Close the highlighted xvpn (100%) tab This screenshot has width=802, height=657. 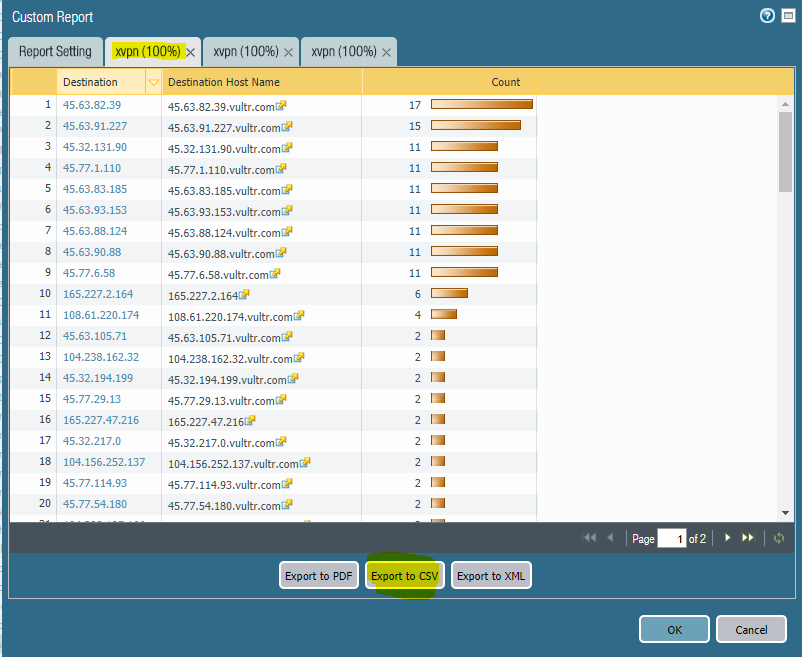click(x=190, y=52)
